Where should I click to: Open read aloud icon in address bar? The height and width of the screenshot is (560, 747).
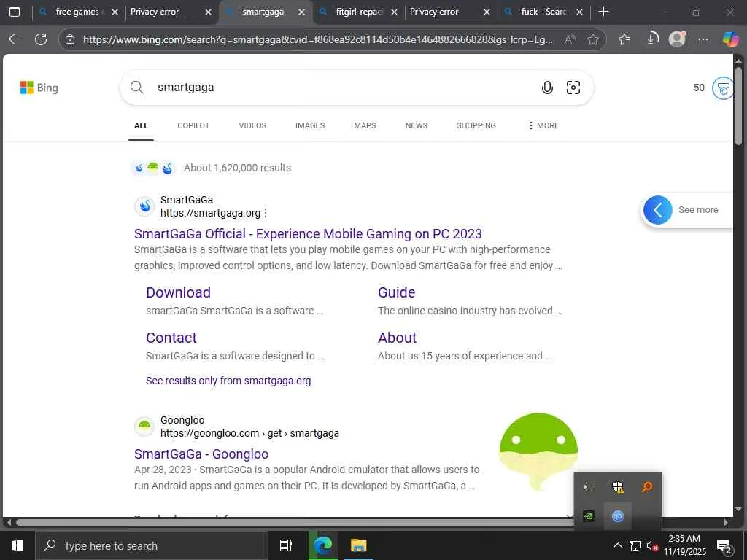point(570,39)
